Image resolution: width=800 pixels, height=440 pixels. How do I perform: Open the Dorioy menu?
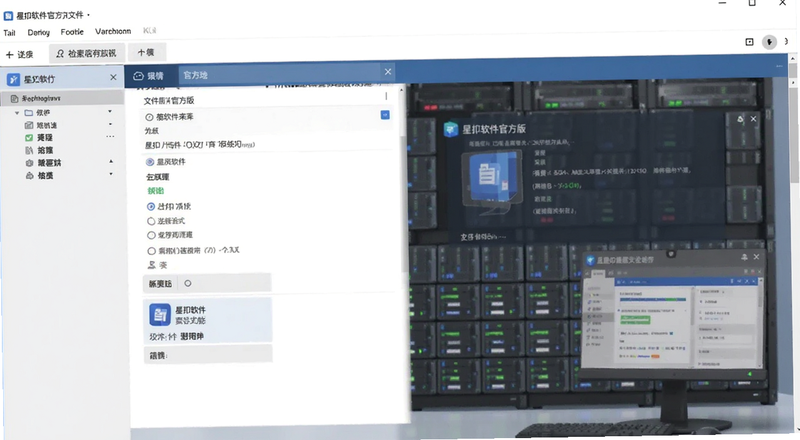pos(39,33)
